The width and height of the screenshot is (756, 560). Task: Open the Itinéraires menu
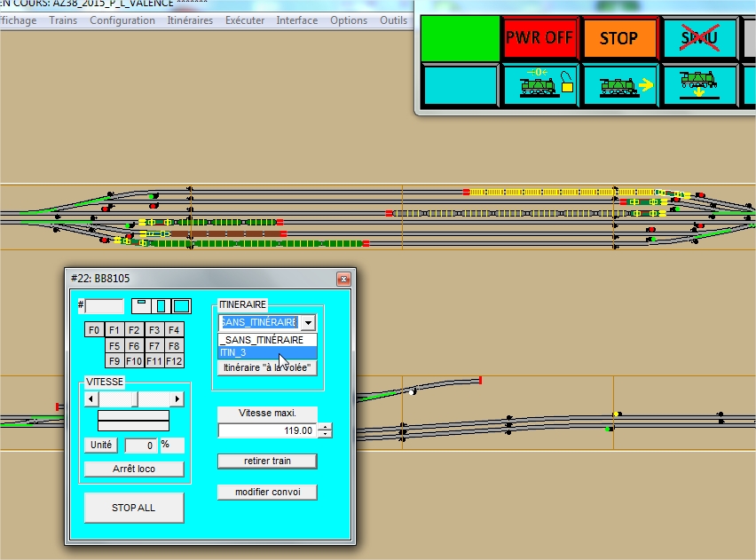tap(190, 20)
